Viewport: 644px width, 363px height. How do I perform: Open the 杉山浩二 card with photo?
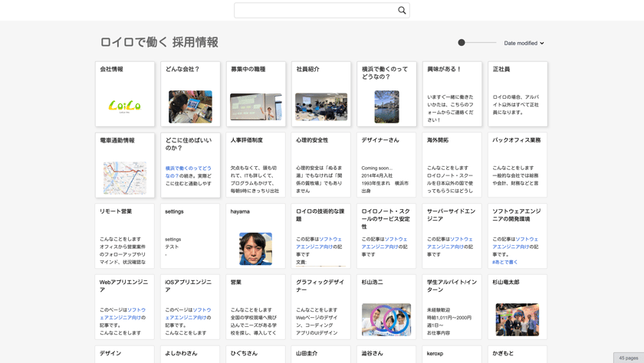click(x=386, y=307)
